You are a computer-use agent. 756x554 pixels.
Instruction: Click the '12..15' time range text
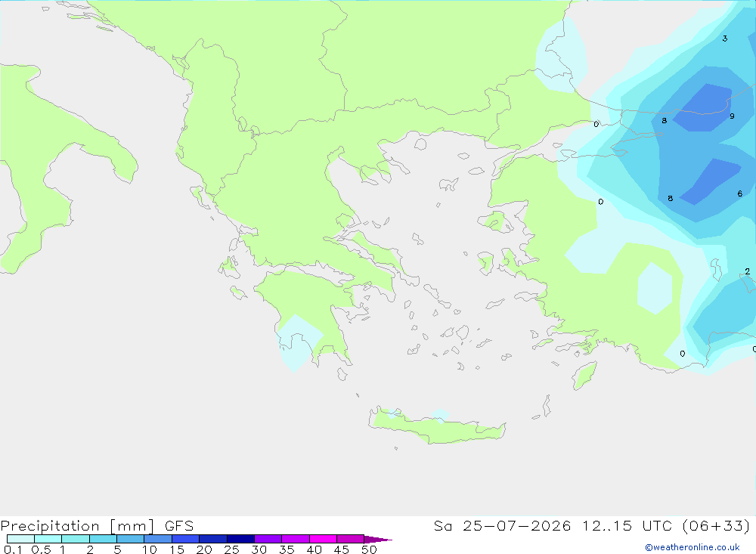click(606, 525)
